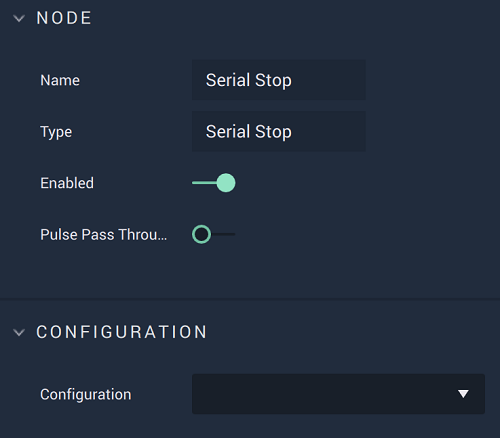Click the CONFIGURATION section header title

point(122,332)
